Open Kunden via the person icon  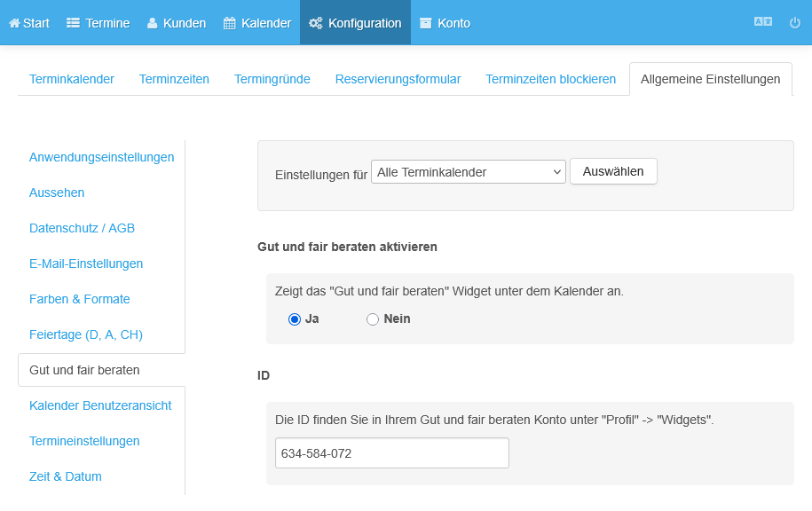(x=152, y=23)
